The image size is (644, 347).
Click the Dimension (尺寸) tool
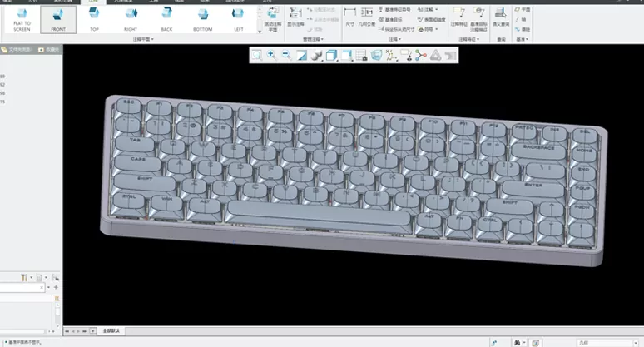350,17
